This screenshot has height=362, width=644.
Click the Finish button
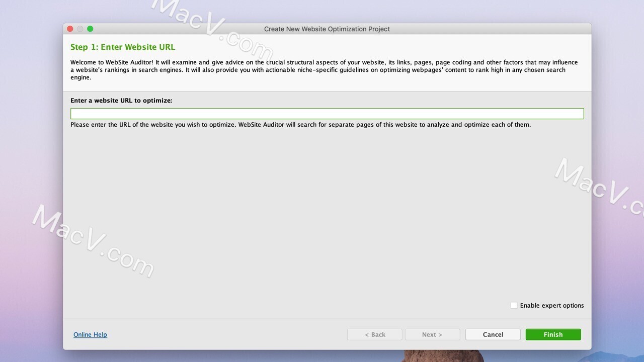coord(553,334)
